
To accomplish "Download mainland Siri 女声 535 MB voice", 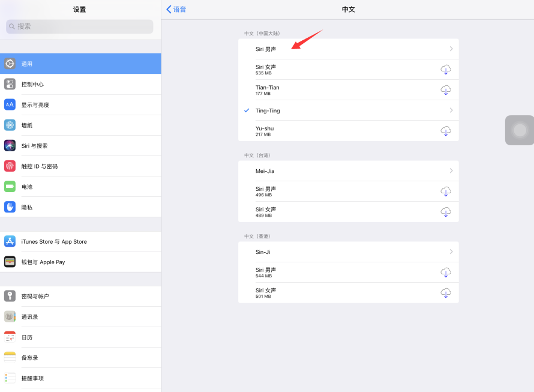I will pyautogui.click(x=446, y=70).
